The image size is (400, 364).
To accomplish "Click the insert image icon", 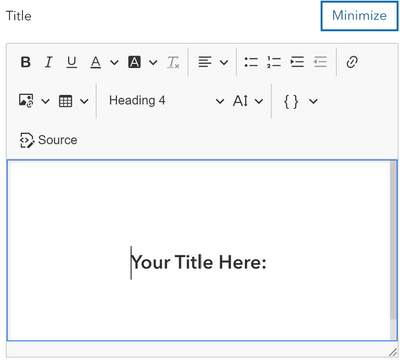I will tap(26, 101).
